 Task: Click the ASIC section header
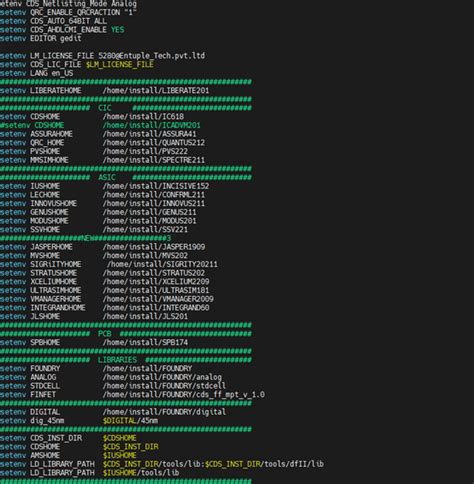(107, 177)
